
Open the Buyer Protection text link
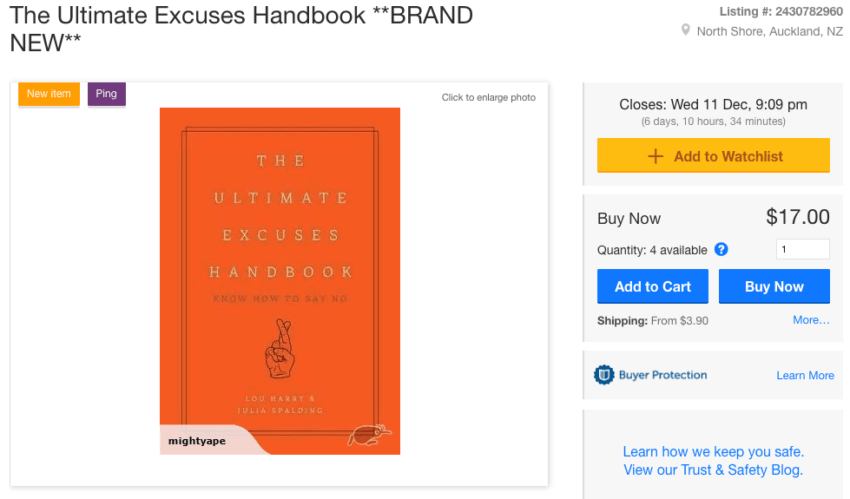662,375
